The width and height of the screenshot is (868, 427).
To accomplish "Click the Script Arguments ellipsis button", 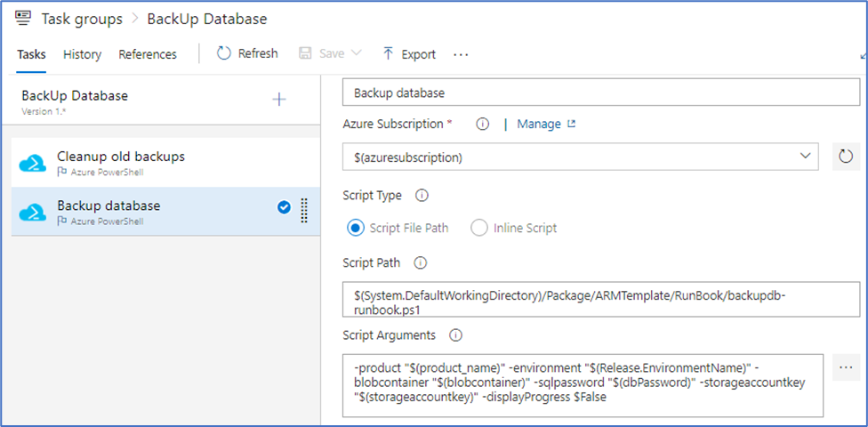I will [x=846, y=367].
